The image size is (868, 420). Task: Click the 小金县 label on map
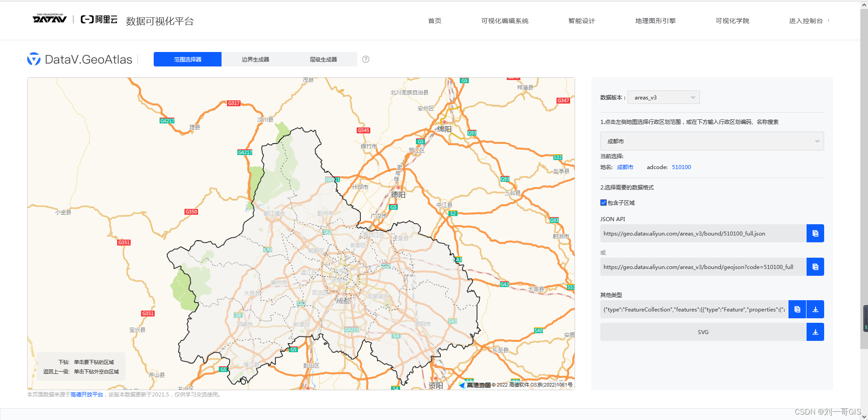click(63, 212)
